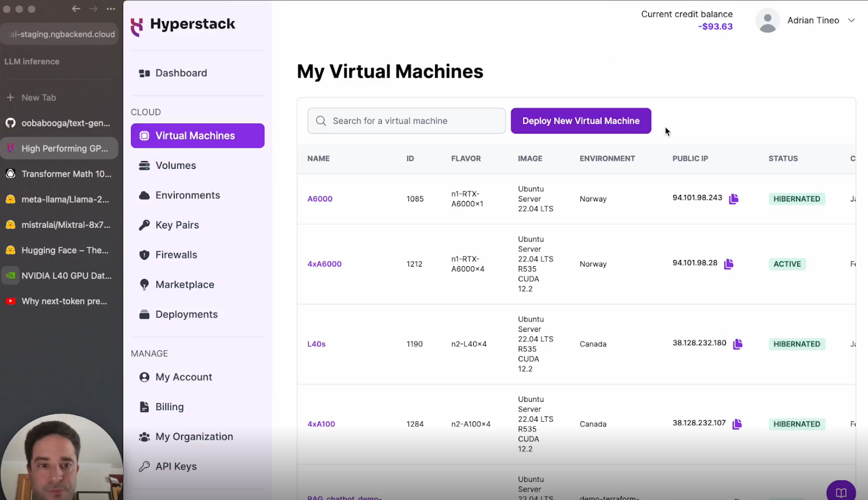Click the ID 1085 cell
868x500 pixels.
coord(415,199)
